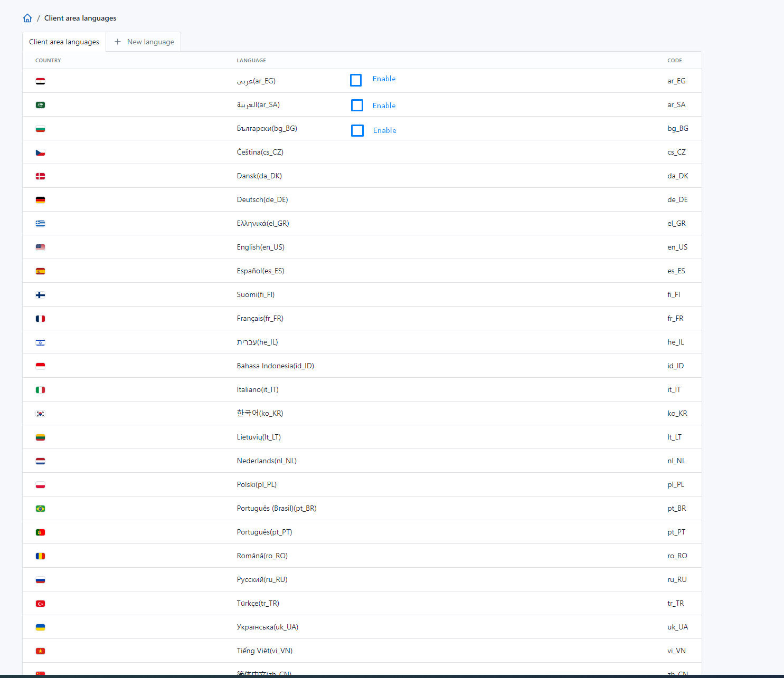Viewport: 784px width, 678px height.
Task: Click the plus icon on New language tab
Action: coord(117,42)
